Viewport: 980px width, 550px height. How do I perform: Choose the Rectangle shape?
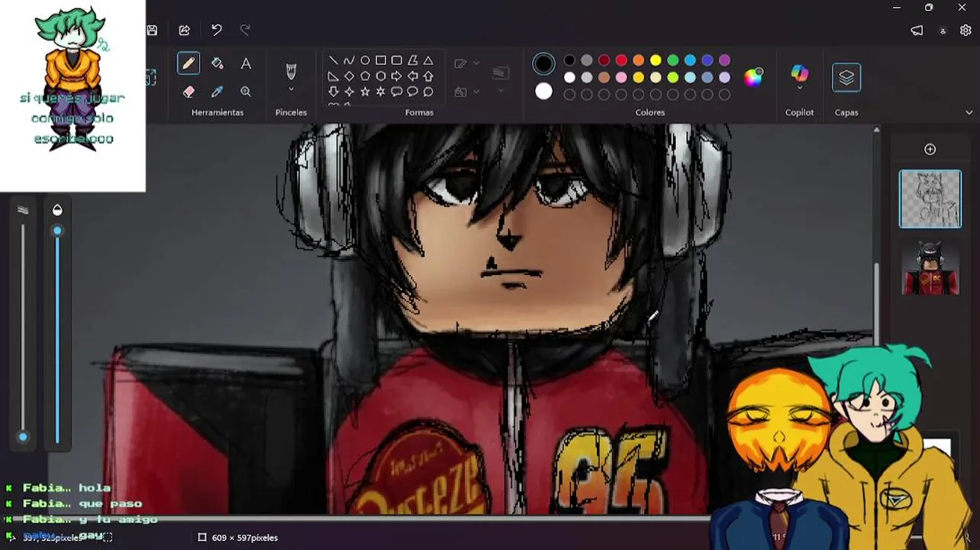tap(381, 60)
